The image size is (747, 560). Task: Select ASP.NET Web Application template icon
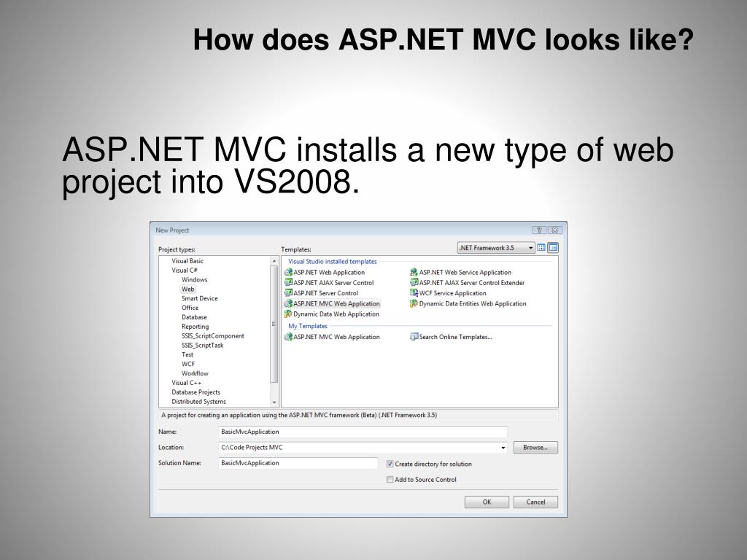pos(288,273)
